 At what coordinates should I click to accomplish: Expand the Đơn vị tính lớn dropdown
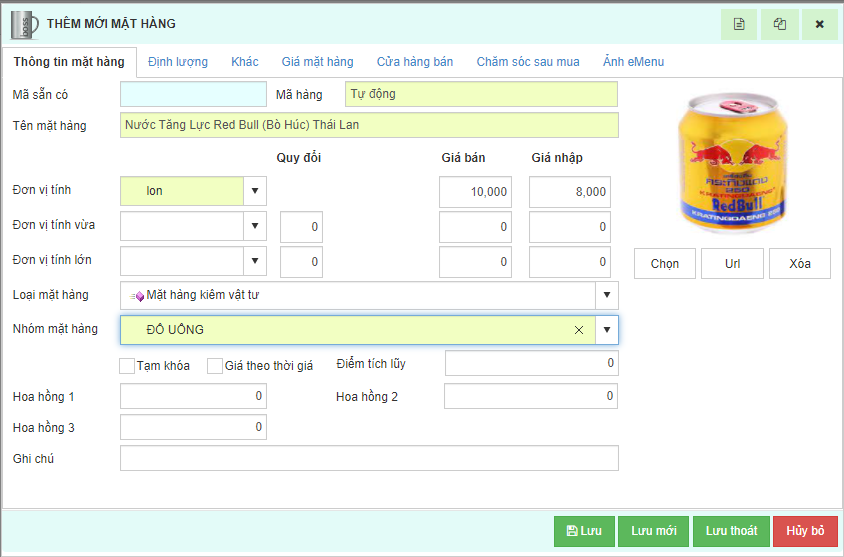tap(255, 261)
